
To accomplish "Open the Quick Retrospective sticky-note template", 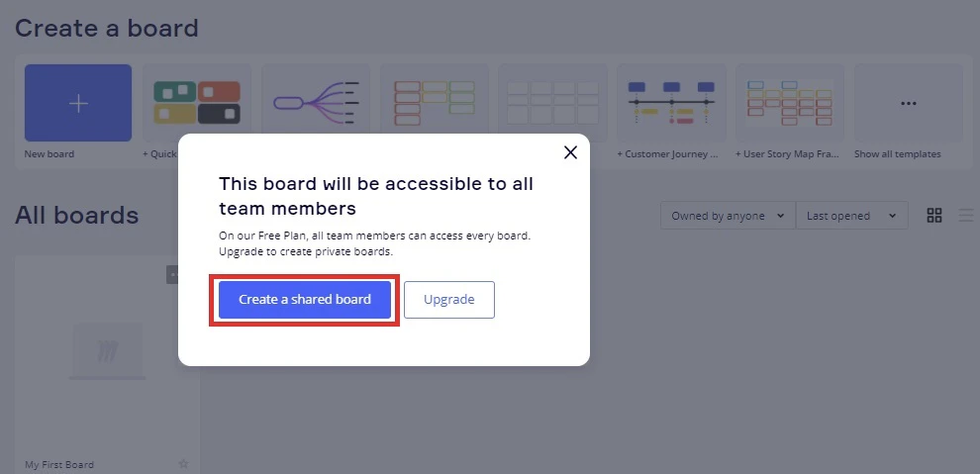I will point(197,103).
